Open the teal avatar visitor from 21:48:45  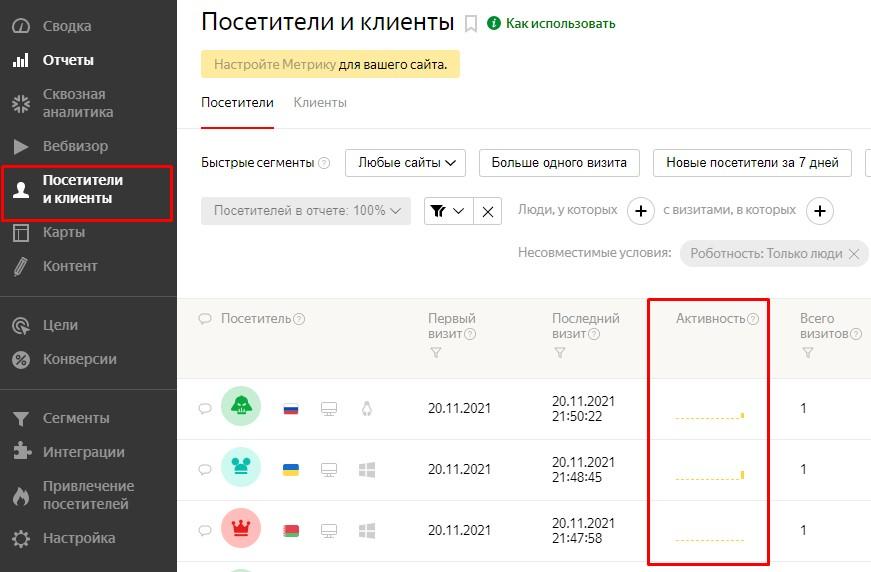(241, 467)
